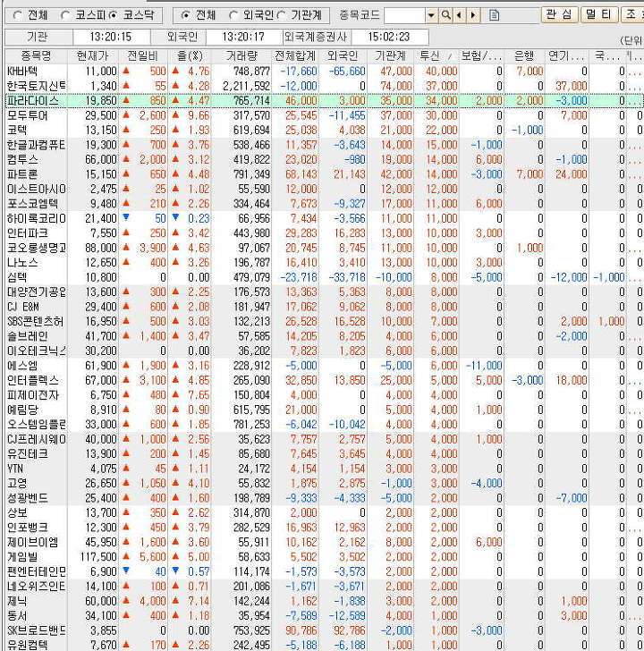The width and height of the screenshot is (644, 651).
Task: Sort by 은행 column header
Action: (x=524, y=55)
